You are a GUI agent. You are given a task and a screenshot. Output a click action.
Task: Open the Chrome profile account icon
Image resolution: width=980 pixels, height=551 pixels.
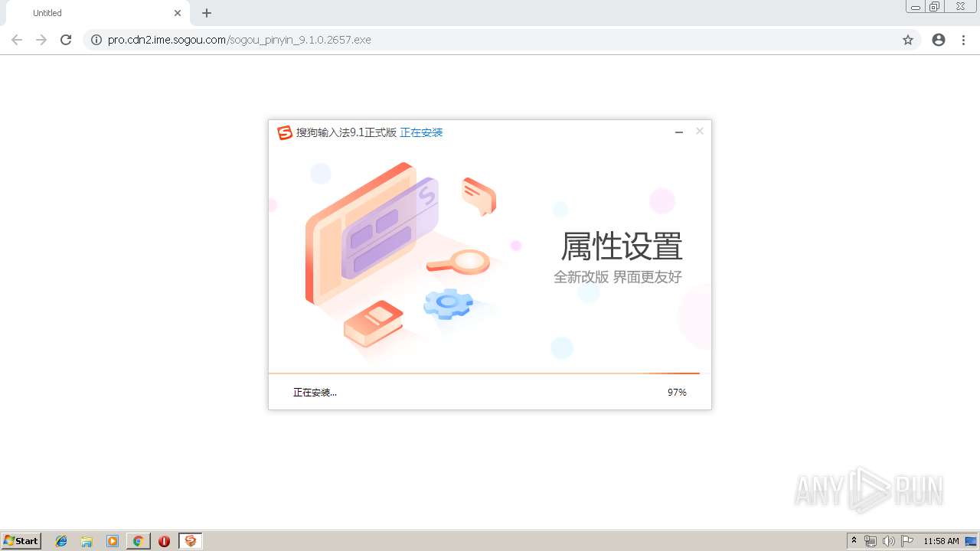coord(939,40)
